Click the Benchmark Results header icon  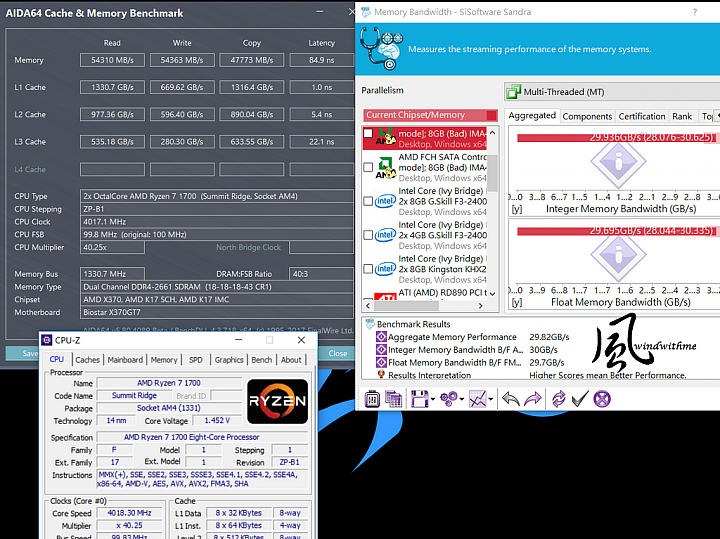pyautogui.click(x=370, y=324)
